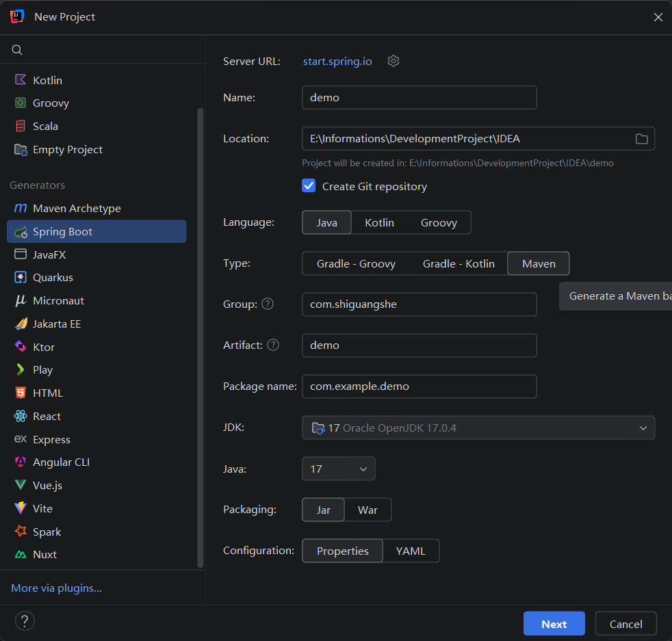Image resolution: width=672 pixels, height=641 pixels.
Task: Set packaging to Jar
Action: pos(323,510)
